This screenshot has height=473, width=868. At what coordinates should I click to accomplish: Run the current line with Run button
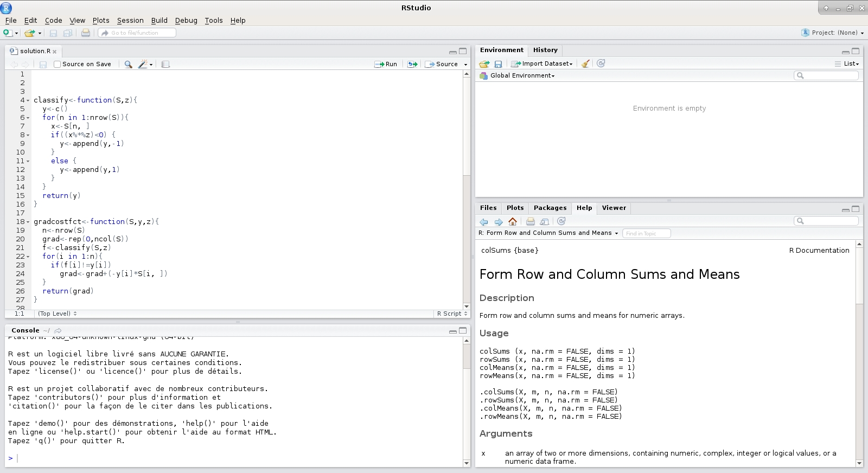point(386,64)
